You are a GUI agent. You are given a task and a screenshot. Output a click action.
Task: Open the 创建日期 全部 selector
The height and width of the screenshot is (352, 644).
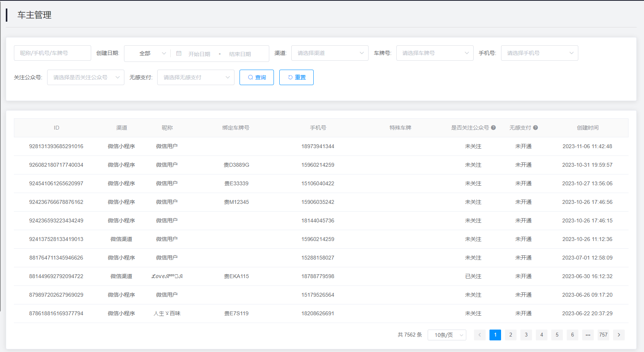pos(147,53)
